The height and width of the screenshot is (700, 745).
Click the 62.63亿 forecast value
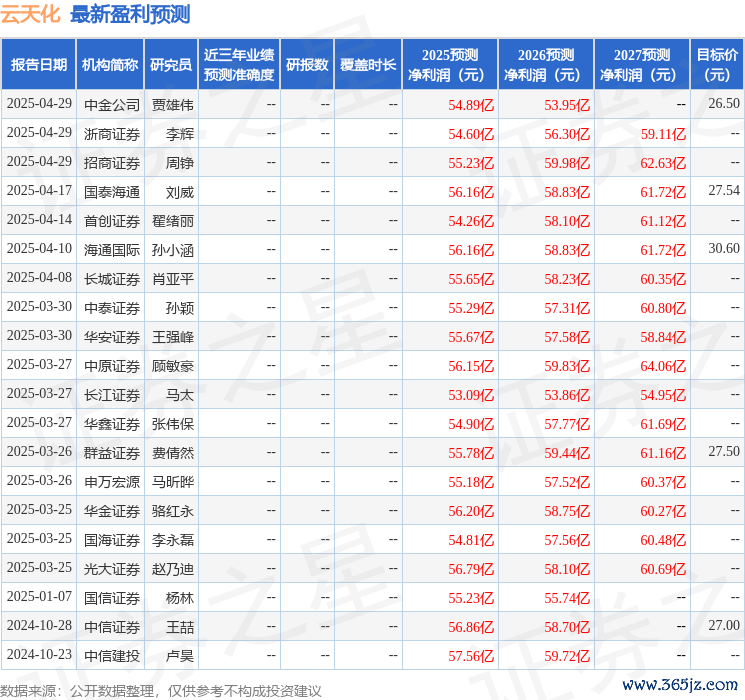coord(663,163)
